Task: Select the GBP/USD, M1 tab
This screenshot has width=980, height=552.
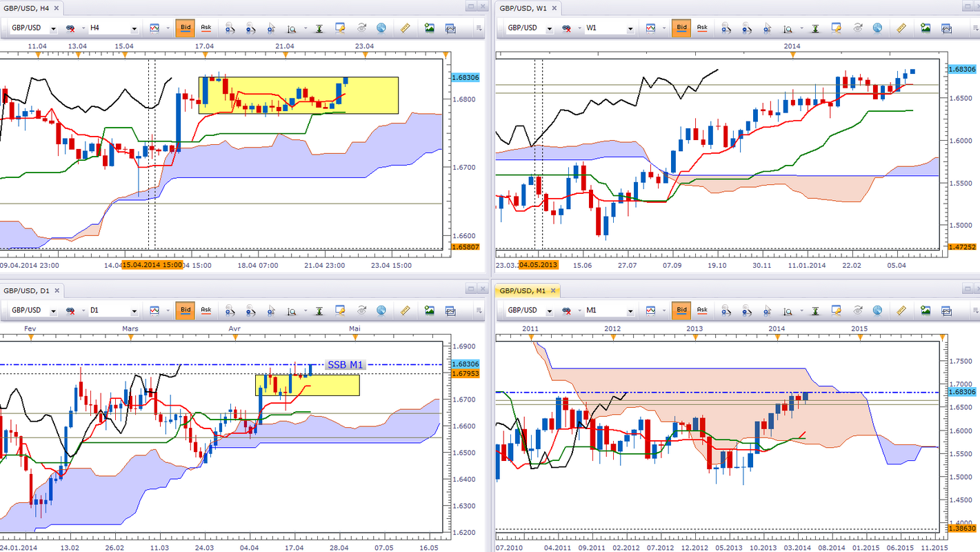Action: click(522, 290)
